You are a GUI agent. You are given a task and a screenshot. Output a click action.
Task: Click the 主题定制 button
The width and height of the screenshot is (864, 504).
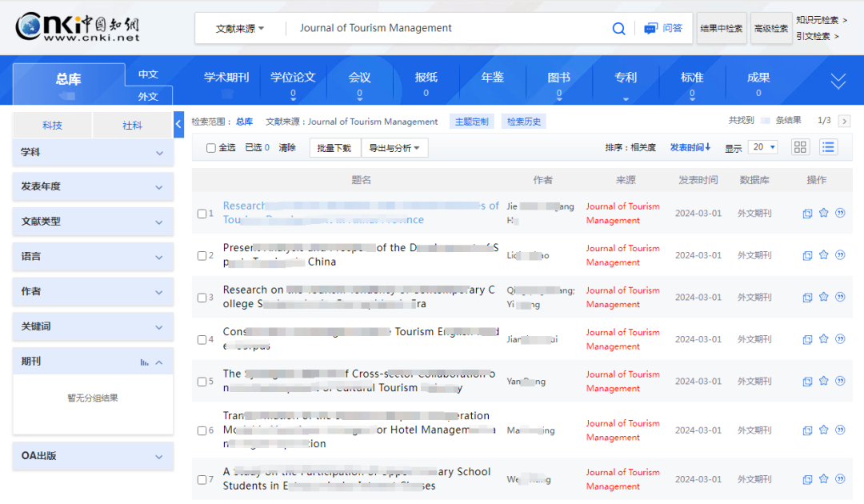[x=472, y=121]
